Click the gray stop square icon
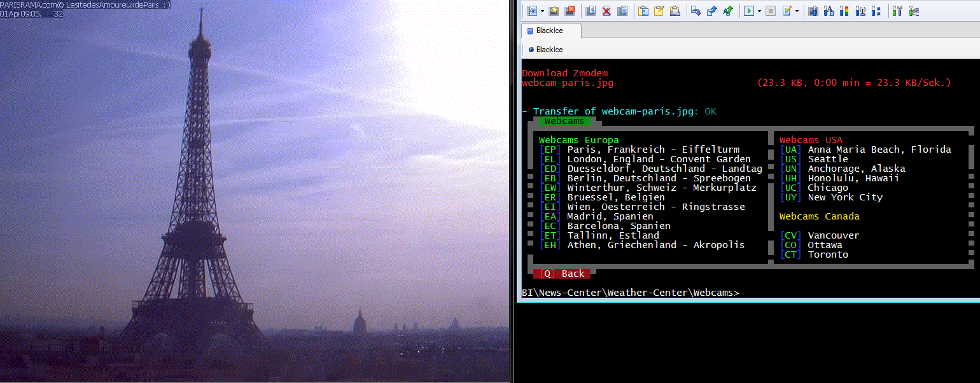The height and width of the screenshot is (383, 980). [771, 11]
